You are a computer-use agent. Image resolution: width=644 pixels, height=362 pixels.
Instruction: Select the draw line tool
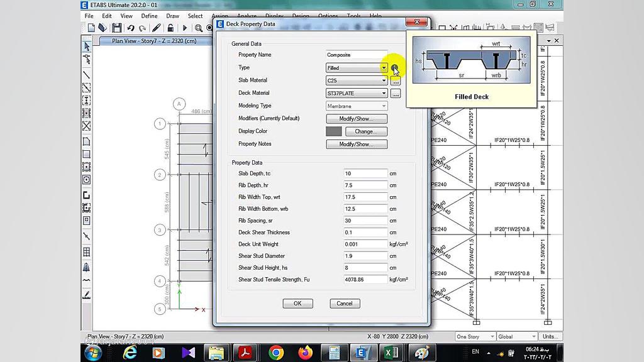(87, 75)
